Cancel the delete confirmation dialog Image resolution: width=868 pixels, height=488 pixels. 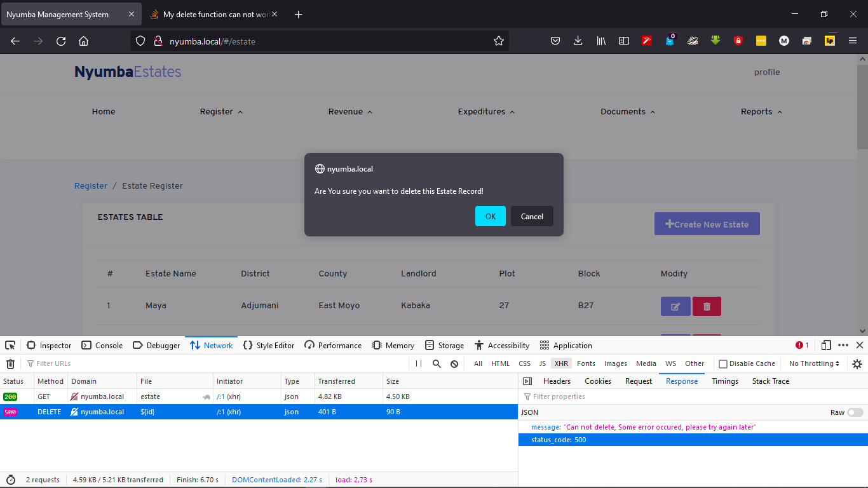(x=532, y=216)
